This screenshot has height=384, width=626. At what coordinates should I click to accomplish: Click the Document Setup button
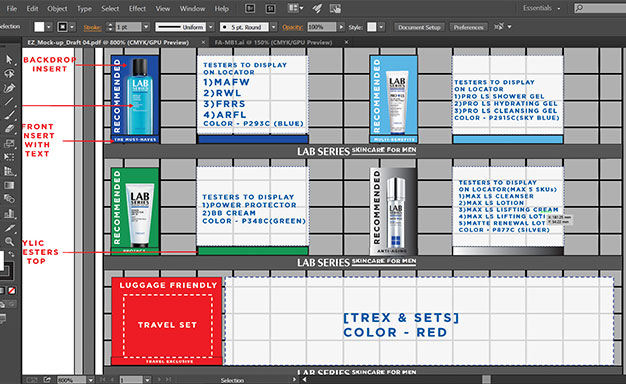pos(419,27)
